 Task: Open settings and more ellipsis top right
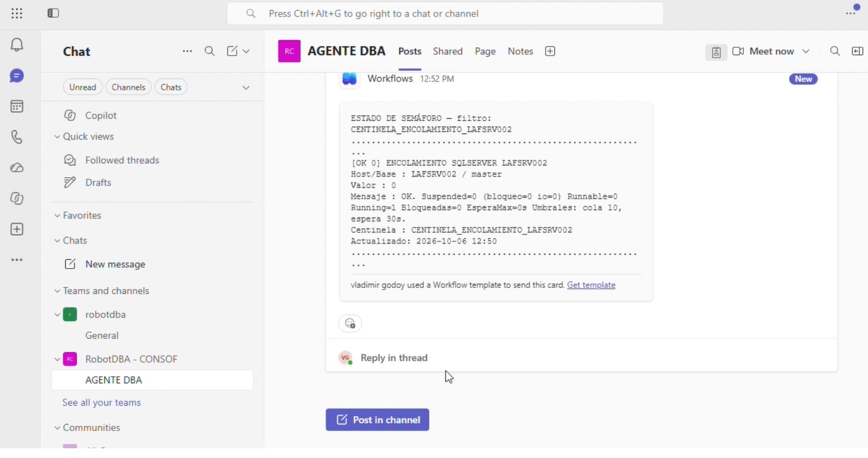coord(852,13)
